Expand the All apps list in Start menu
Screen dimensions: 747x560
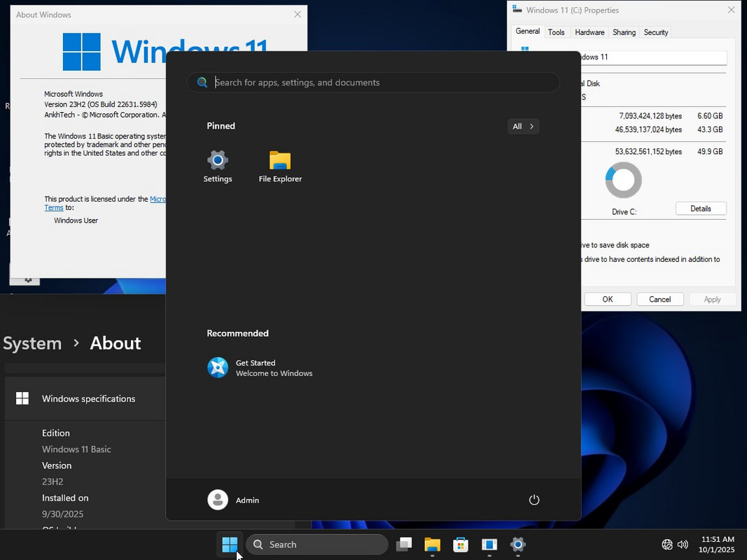(x=523, y=126)
